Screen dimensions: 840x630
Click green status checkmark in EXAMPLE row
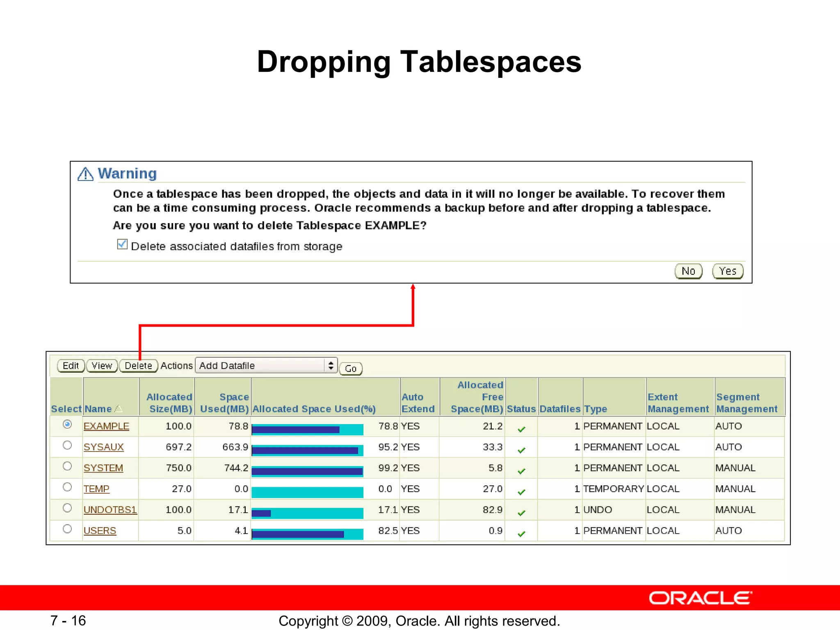click(x=521, y=429)
